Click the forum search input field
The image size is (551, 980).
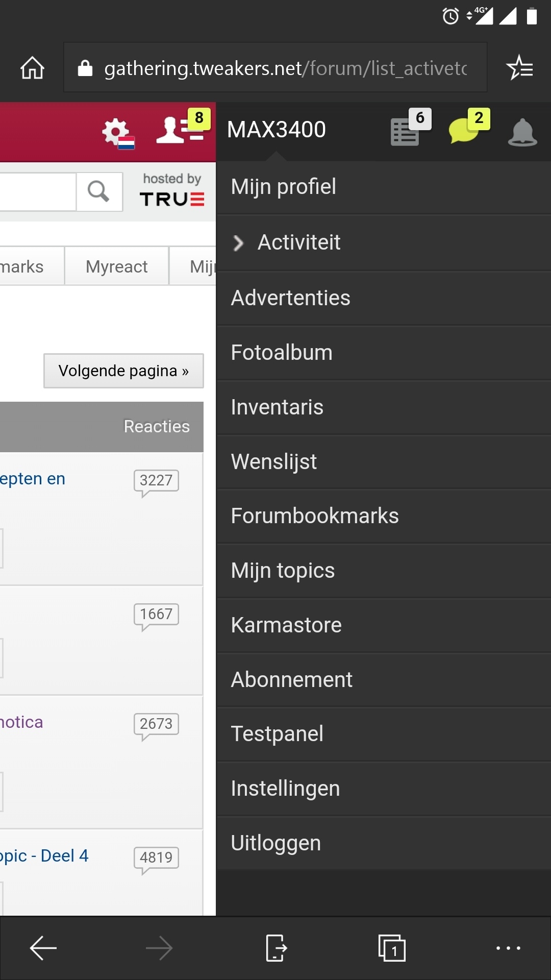click(38, 191)
